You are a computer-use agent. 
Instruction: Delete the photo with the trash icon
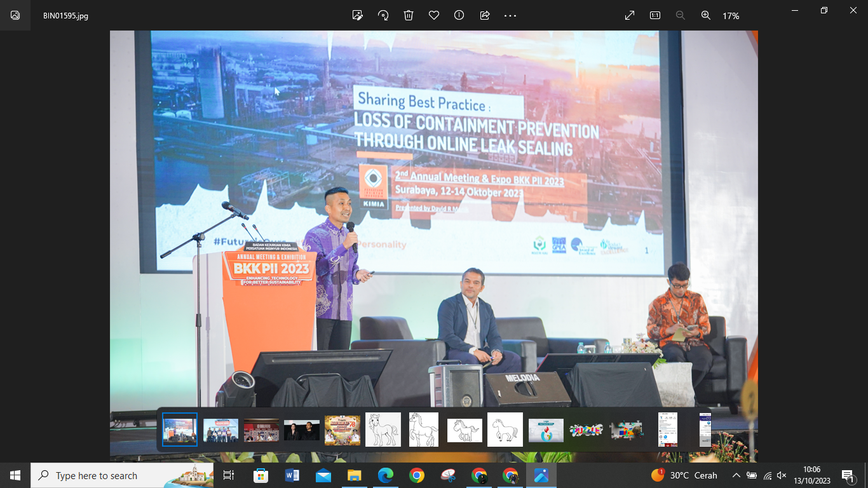point(409,15)
